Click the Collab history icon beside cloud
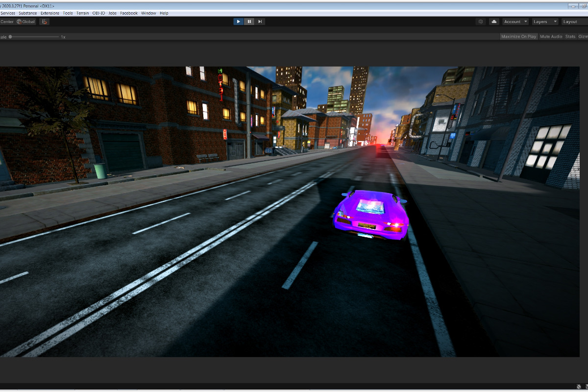 click(x=481, y=22)
